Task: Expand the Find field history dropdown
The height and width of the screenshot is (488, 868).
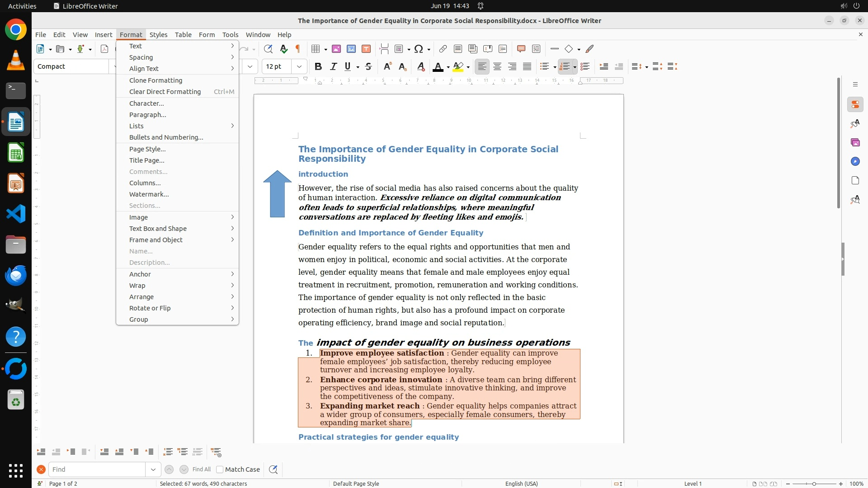Action: pos(153,469)
